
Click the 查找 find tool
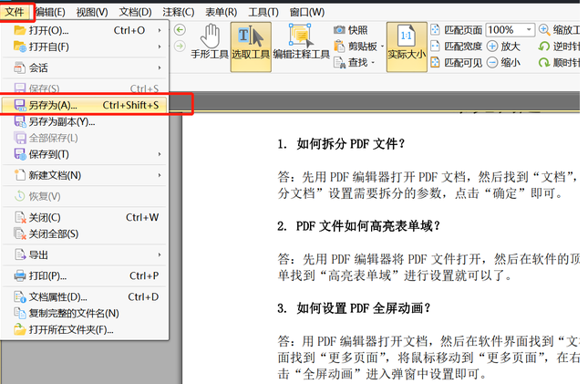351,62
